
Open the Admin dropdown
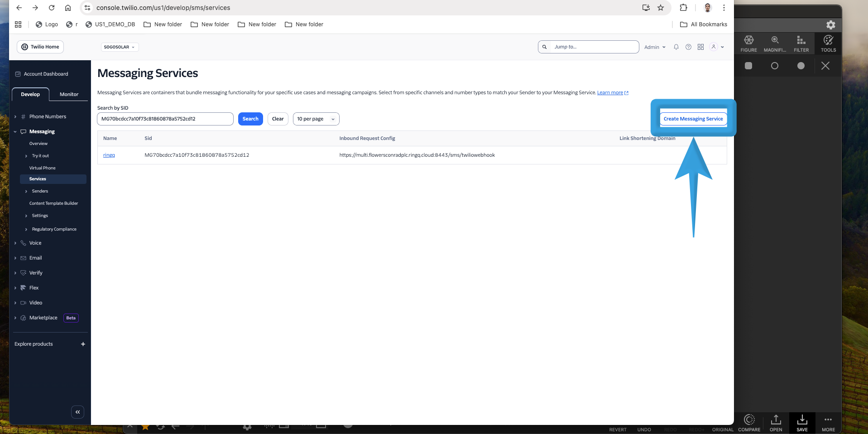point(655,47)
